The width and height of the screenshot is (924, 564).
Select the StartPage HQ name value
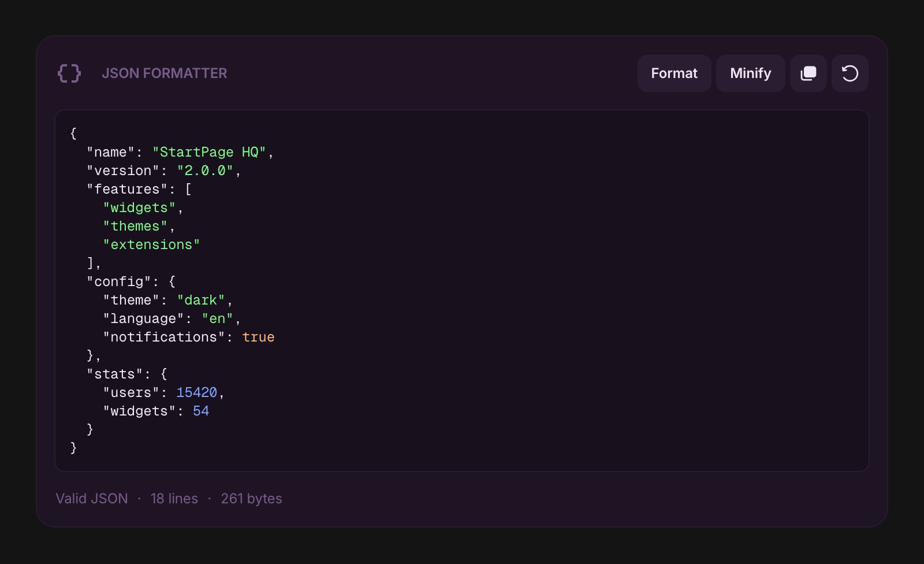pyautogui.click(x=213, y=152)
